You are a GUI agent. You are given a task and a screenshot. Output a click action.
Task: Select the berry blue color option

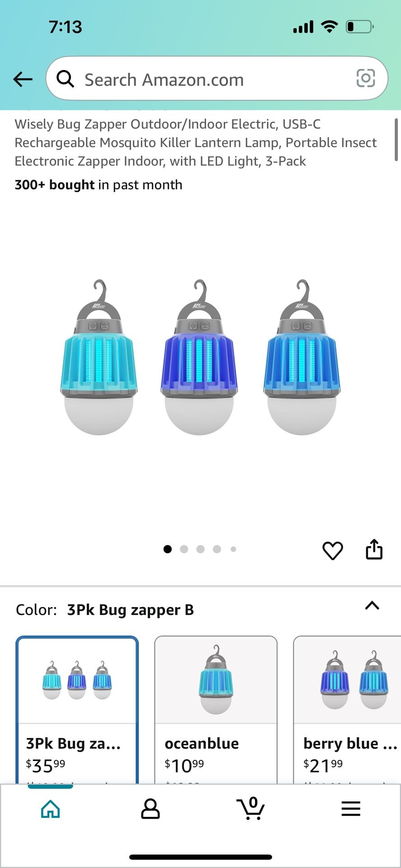click(x=347, y=710)
